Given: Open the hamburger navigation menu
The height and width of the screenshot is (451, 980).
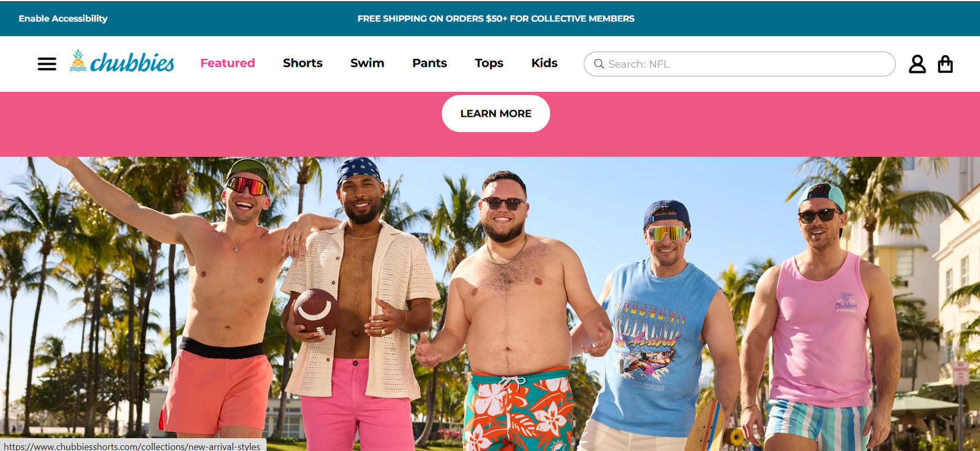Looking at the screenshot, I should (47, 64).
